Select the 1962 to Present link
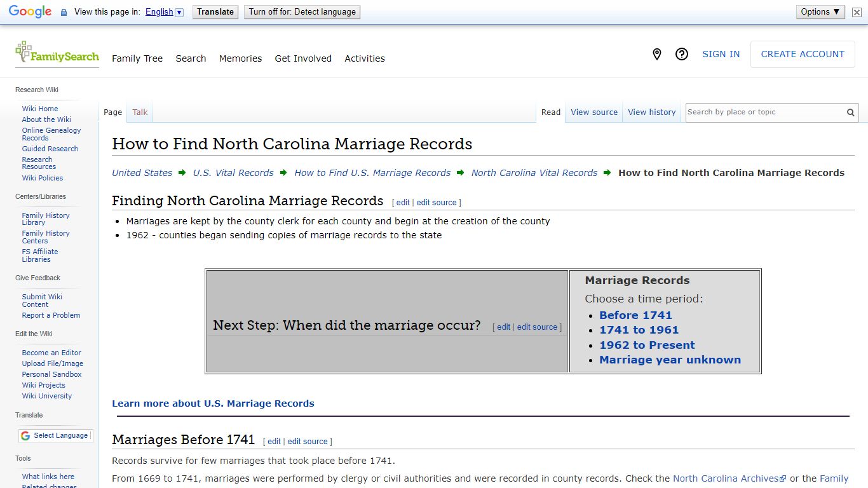The height and width of the screenshot is (488, 868). tap(647, 344)
